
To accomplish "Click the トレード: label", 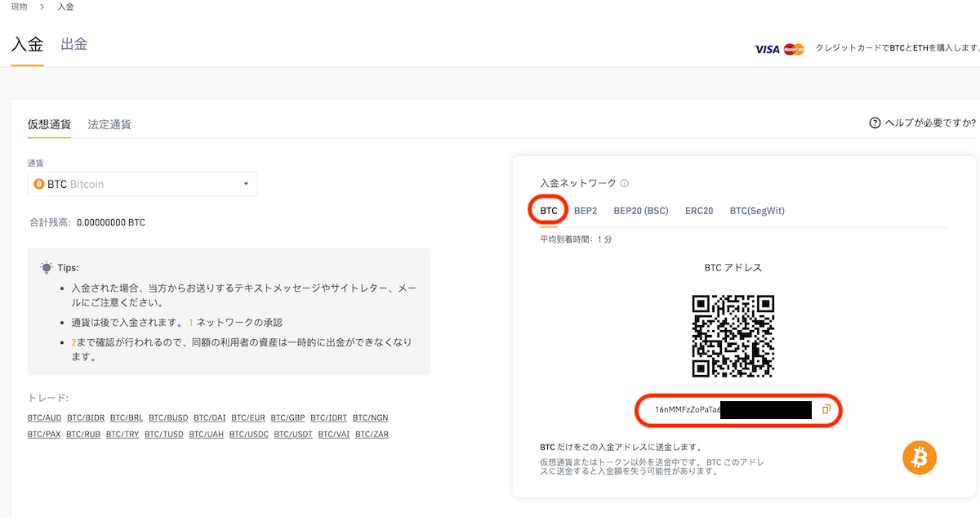I will (x=48, y=398).
